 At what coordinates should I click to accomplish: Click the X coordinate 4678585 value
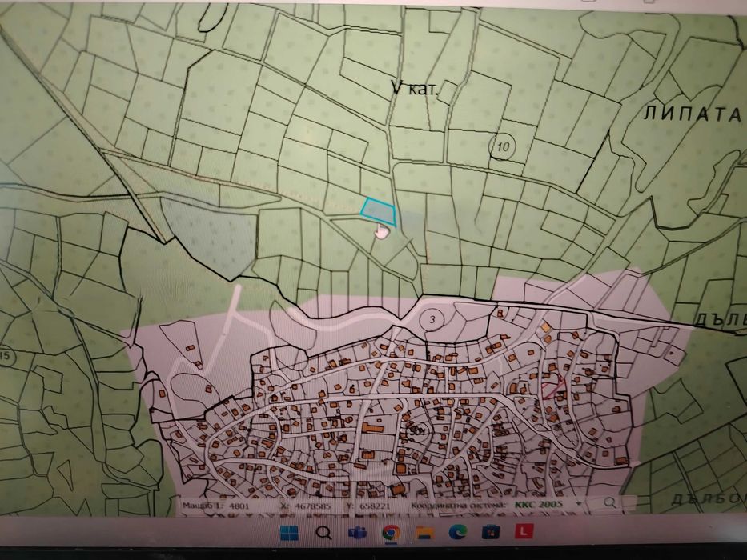pyautogui.click(x=313, y=506)
